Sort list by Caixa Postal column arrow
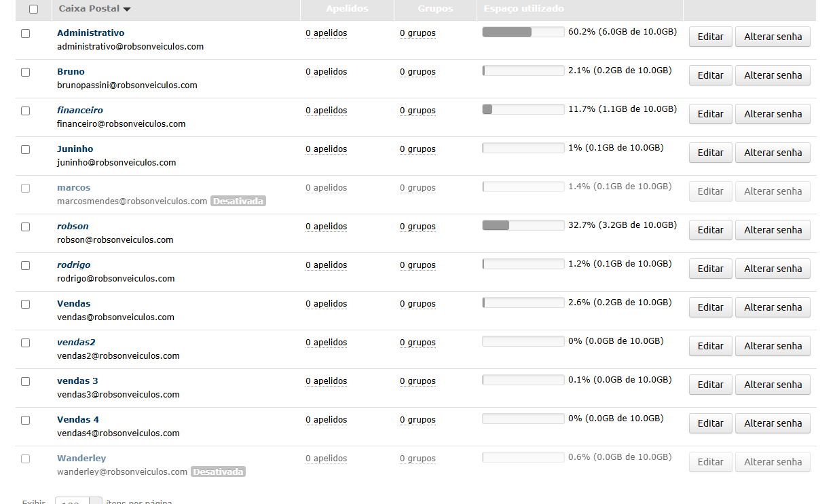 click(127, 9)
